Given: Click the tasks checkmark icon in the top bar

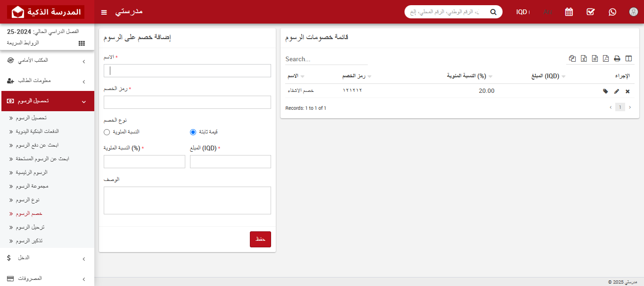Looking at the screenshot, I should pyautogui.click(x=590, y=12).
